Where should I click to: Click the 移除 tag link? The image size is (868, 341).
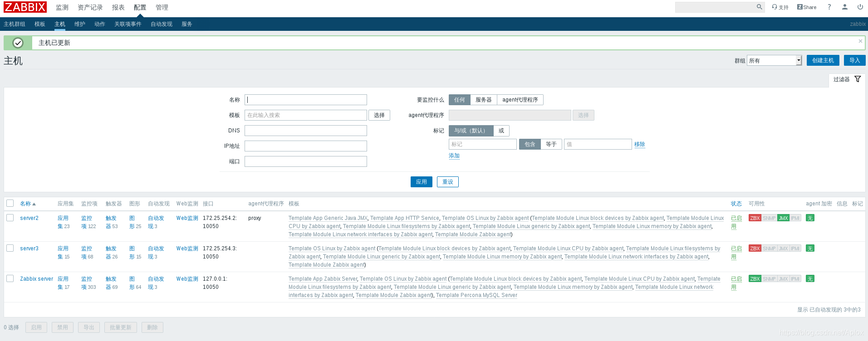tap(640, 144)
